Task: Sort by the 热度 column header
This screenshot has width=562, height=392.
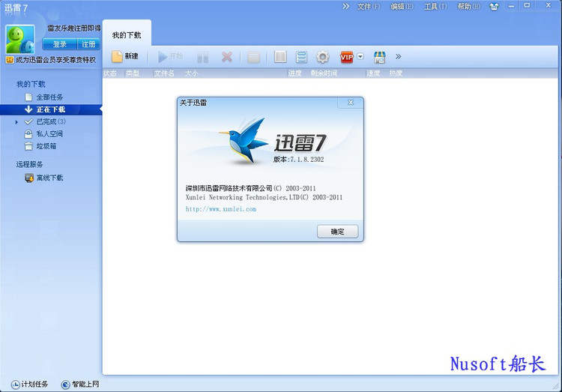Action: click(x=396, y=73)
